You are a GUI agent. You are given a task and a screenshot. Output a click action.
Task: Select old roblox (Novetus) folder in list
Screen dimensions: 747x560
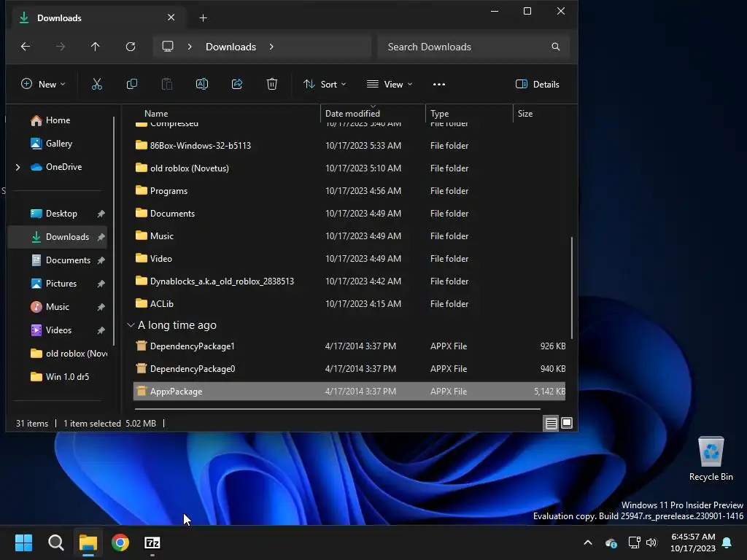[349, 168]
